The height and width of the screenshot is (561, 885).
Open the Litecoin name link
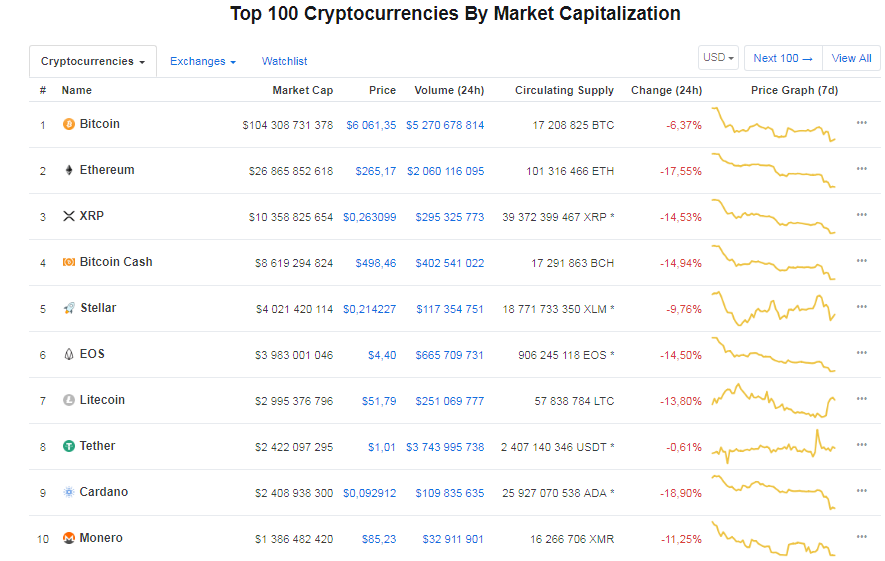pos(102,401)
